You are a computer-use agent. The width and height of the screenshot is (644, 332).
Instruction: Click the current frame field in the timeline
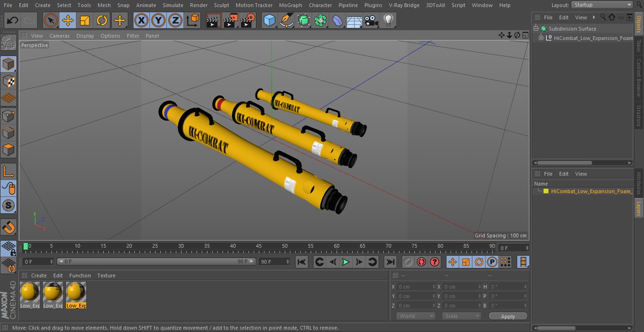(x=514, y=248)
